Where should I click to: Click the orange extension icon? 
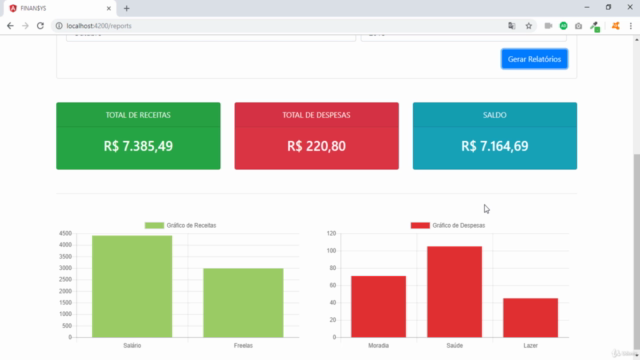(616, 26)
